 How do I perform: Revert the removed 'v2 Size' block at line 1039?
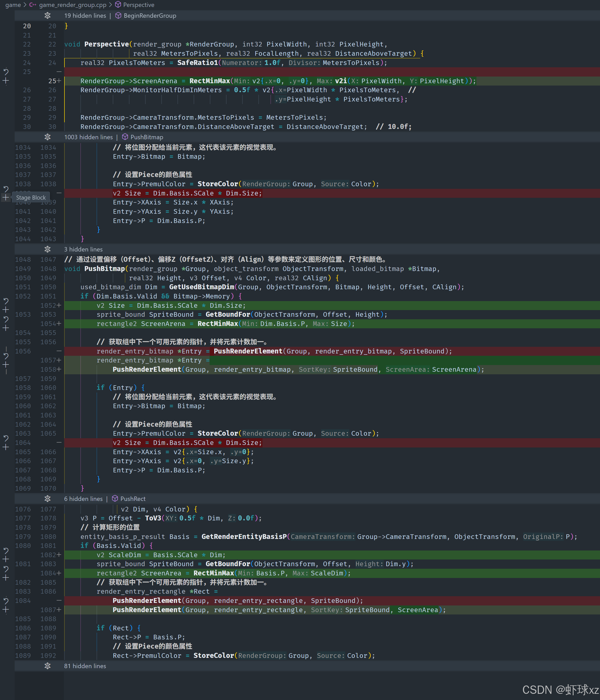[x=6, y=189]
